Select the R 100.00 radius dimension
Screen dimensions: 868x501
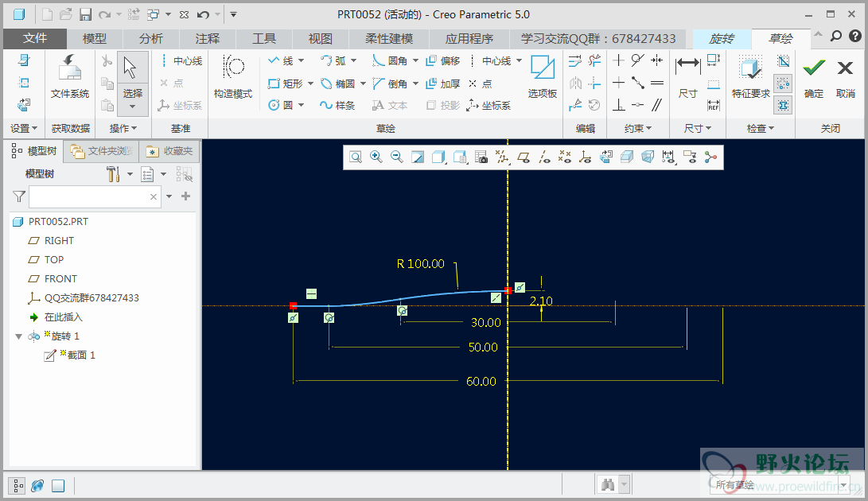pos(421,264)
